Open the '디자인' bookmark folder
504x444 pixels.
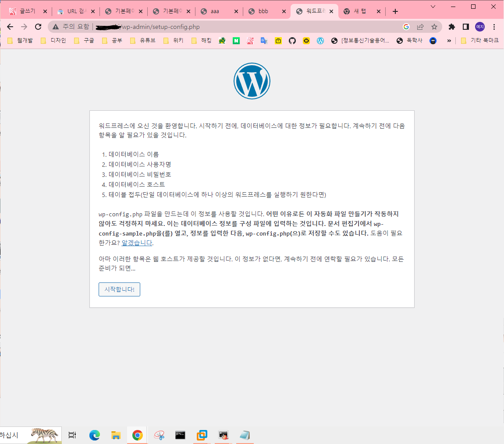click(x=53, y=40)
